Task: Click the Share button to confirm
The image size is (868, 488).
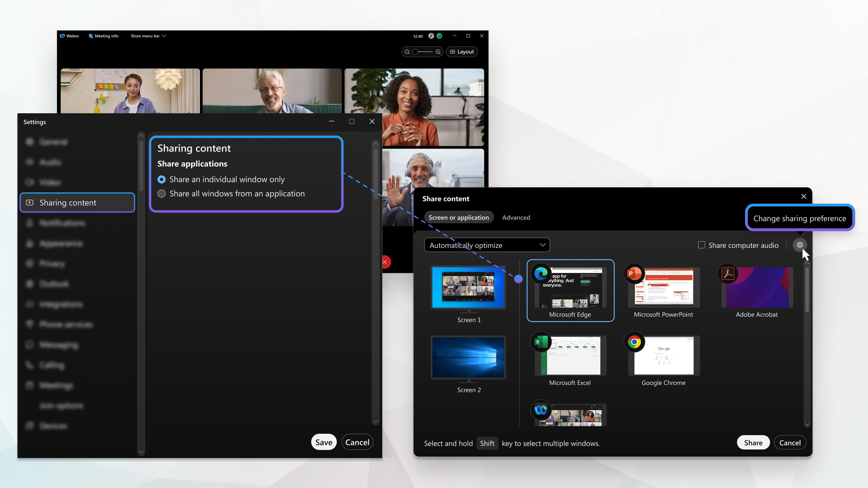Action: coord(753,442)
